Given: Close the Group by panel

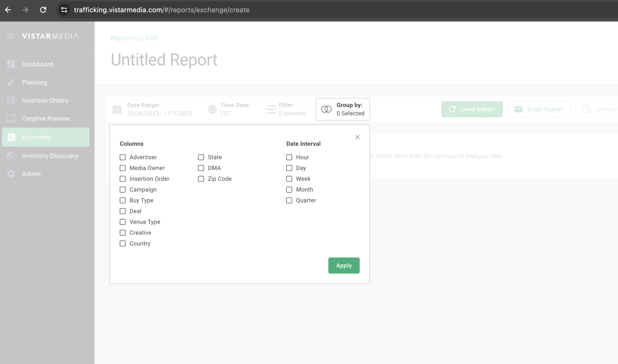Looking at the screenshot, I should coord(357,137).
